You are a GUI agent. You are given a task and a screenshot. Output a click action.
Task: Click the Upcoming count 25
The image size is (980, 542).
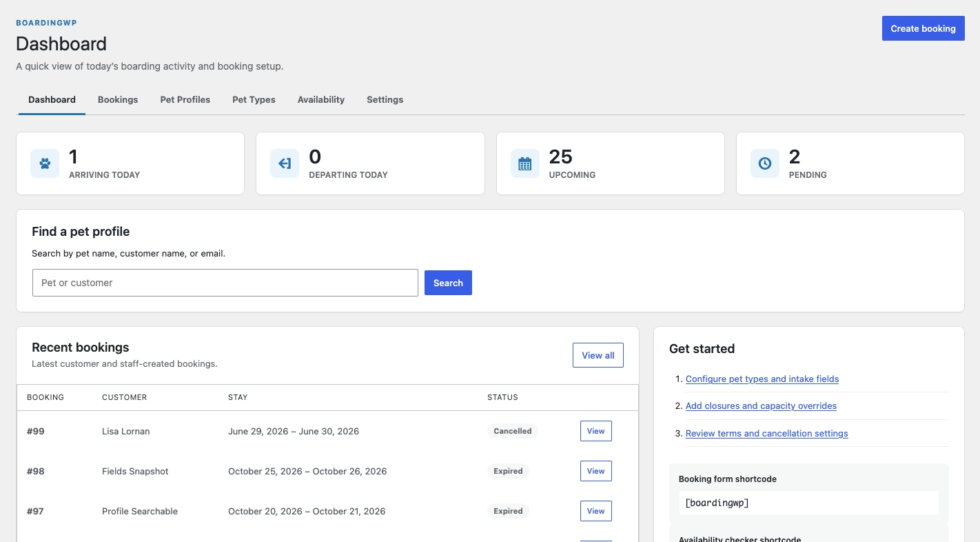click(561, 157)
